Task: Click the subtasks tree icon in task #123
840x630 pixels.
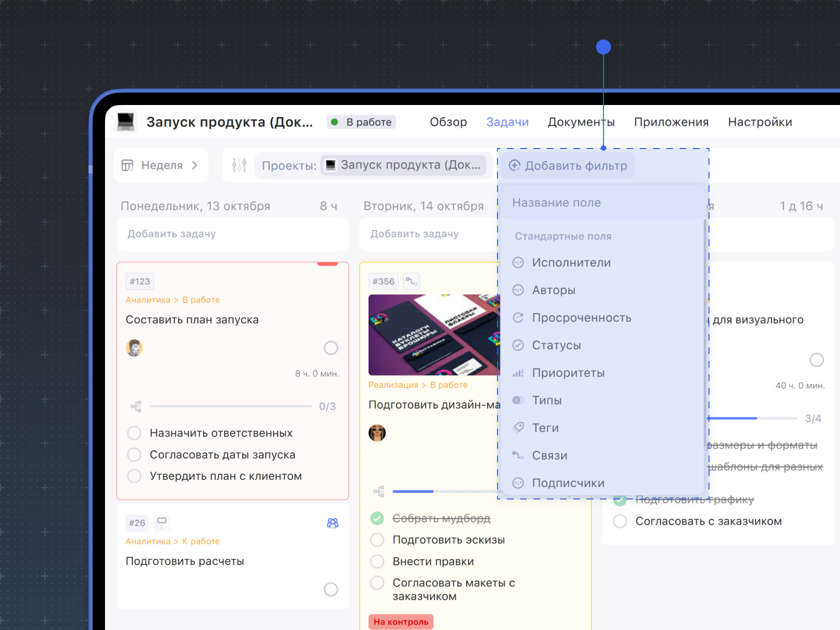Action: [136, 406]
